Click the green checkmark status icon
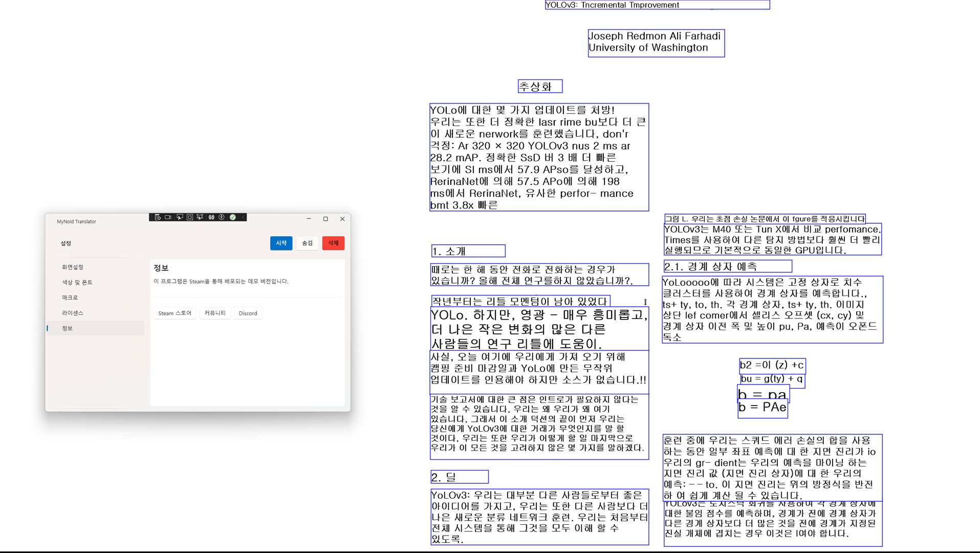The width and height of the screenshot is (980, 553). click(x=233, y=218)
